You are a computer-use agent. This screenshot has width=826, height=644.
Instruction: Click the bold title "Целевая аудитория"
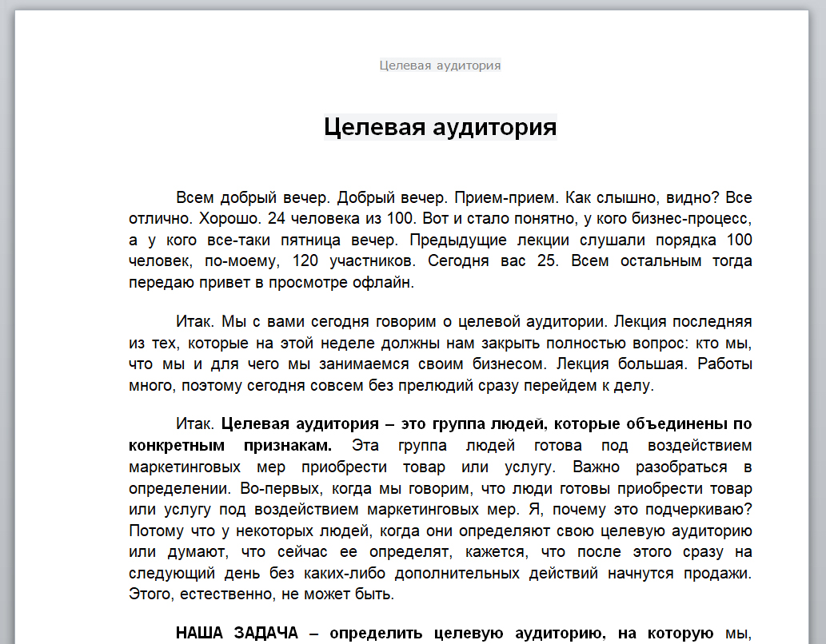click(x=440, y=127)
